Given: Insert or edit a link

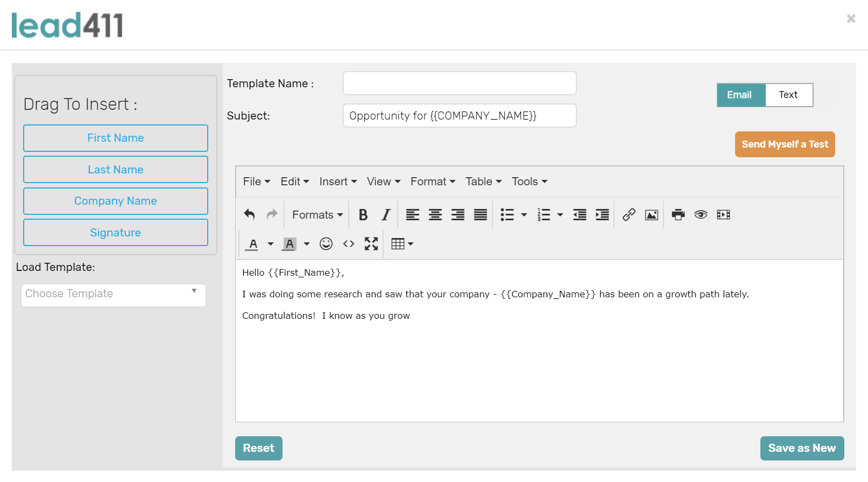Looking at the screenshot, I should pos(629,214).
